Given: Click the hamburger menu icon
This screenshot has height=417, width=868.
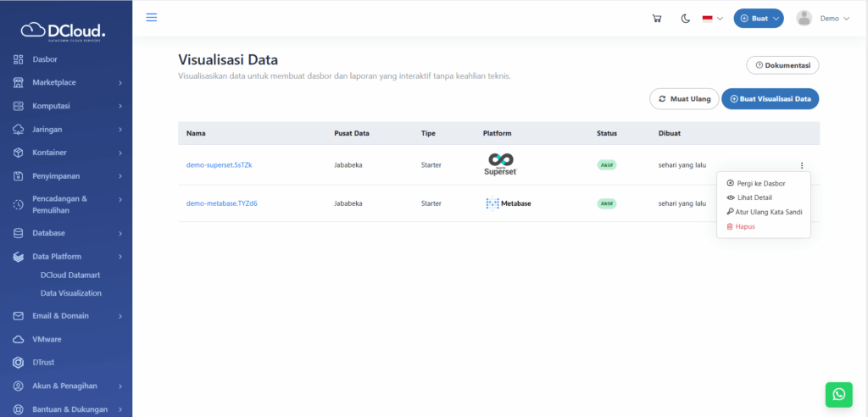Looking at the screenshot, I should (152, 18).
